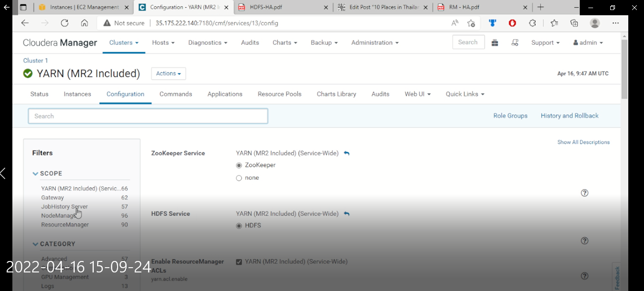Go back in the browser
644x291 pixels.
[25, 23]
